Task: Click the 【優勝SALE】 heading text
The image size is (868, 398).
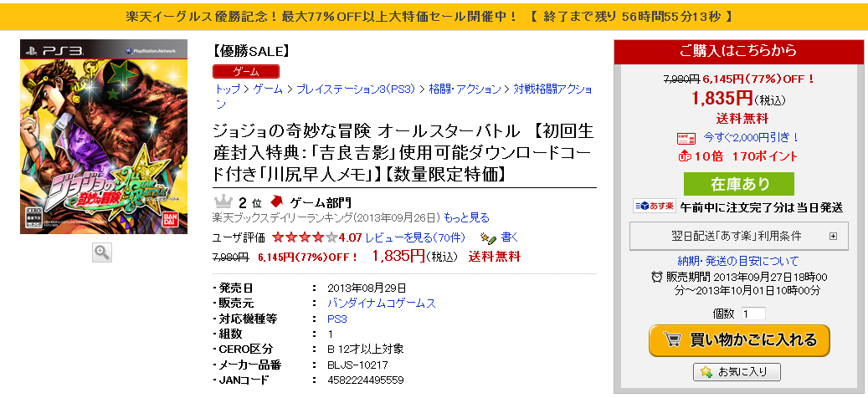Action: tap(251, 51)
